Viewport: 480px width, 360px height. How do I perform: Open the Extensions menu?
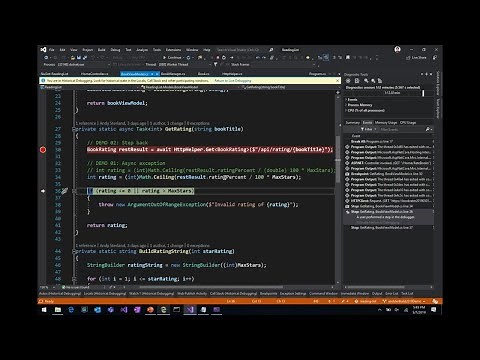[x=174, y=50]
